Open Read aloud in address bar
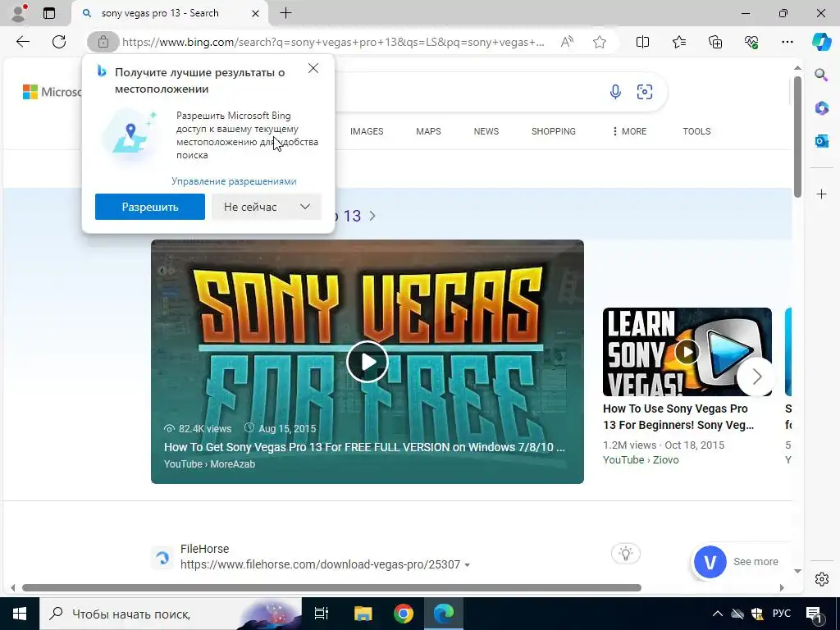This screenshot has width=840, height=630. pos(567,42)
